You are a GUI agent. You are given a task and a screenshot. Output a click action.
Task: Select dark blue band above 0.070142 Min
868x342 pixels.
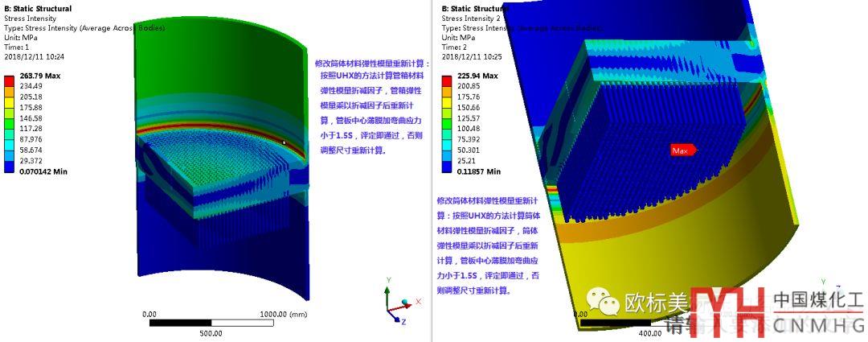coord(9,167)
